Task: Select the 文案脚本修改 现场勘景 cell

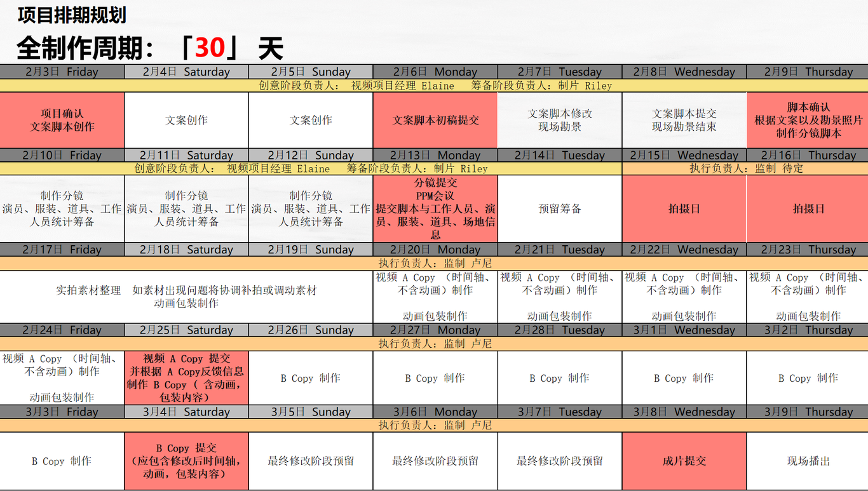Action: [x=560, y=120]
